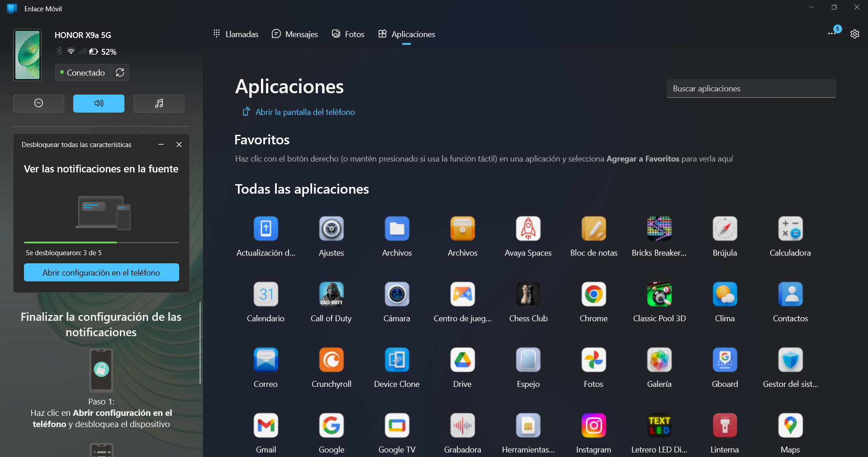
Task: Click the refresh connection icon
Action: (120, 72)
